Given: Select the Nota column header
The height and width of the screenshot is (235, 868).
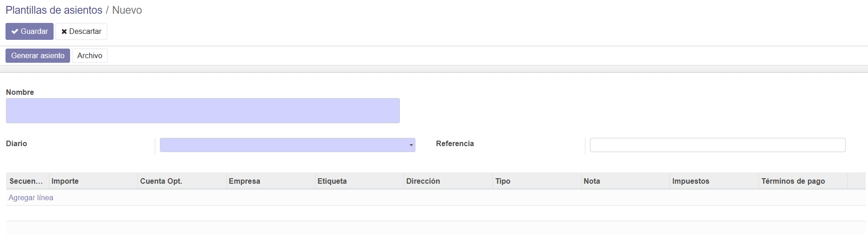Looking at the screenshot, I should point(592,181).
